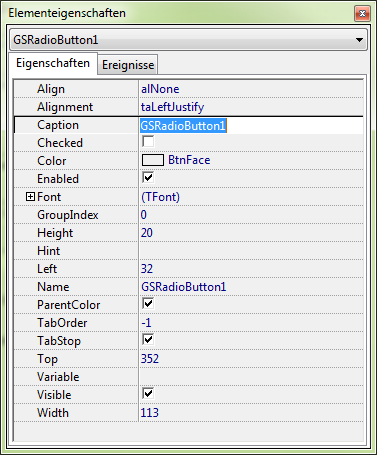The width and height of the screenshot is (377, 455).
Task: Select the GroupIndex value 0
Action: pos(144,215)
